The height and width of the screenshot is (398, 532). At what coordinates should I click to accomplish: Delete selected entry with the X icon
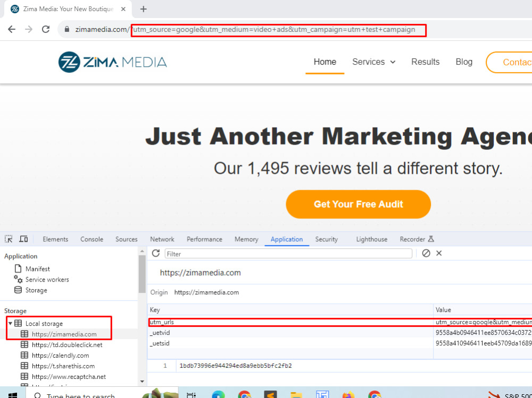coord(439,253)
